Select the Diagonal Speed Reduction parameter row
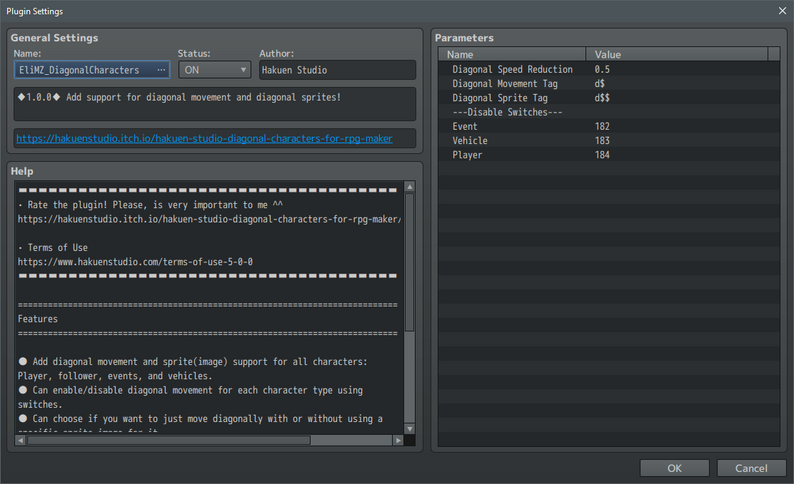This screenshot has height=484, width=794. [x=512, y=70]
